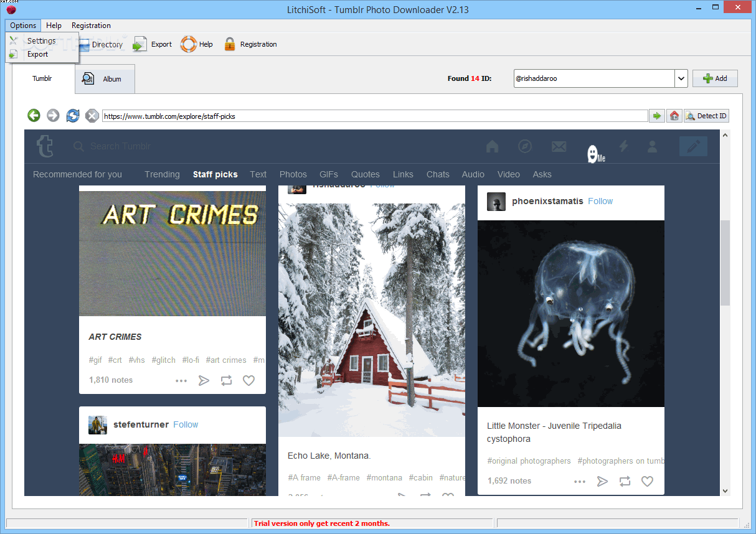
Task: Follow stefenturner
Action: [x=186, y=424]
